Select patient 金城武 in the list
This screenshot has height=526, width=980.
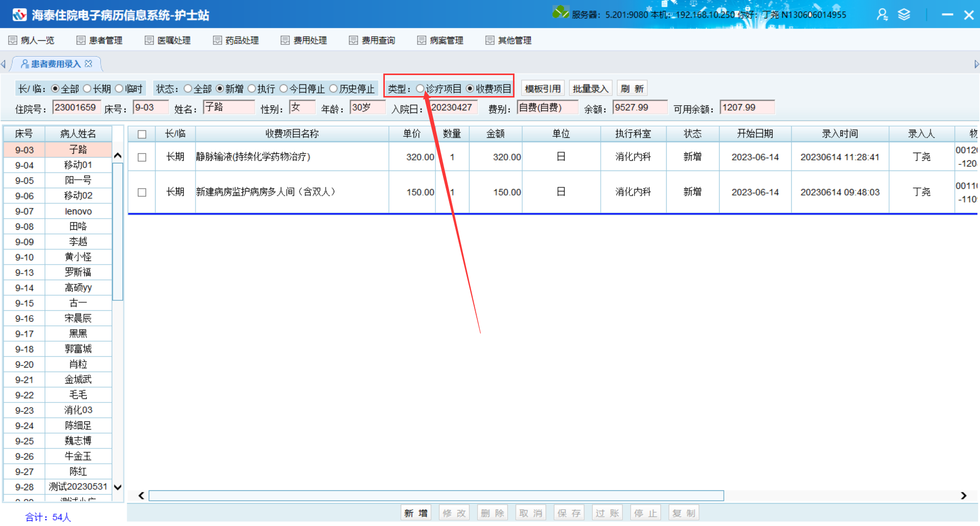coord(58,379)
